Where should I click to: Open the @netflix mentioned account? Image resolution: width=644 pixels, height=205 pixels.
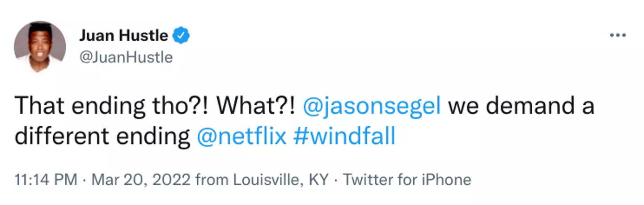tap(241, 137)
